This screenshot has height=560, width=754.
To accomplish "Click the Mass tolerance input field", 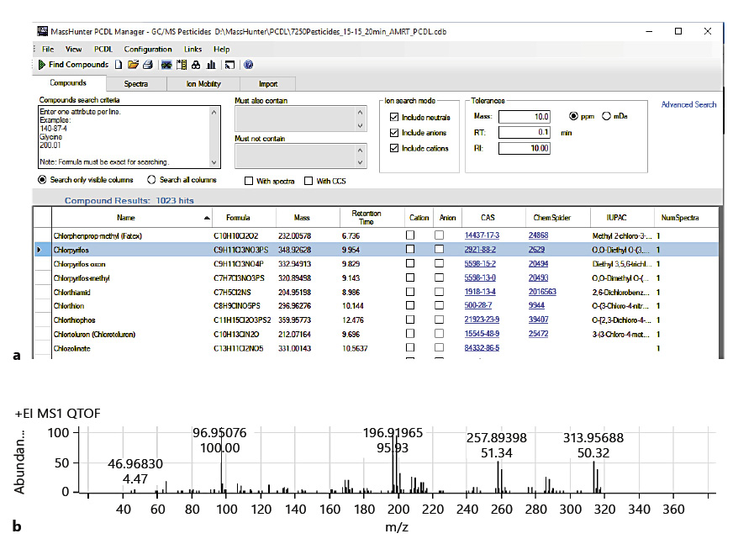I will tap(525, 117).
